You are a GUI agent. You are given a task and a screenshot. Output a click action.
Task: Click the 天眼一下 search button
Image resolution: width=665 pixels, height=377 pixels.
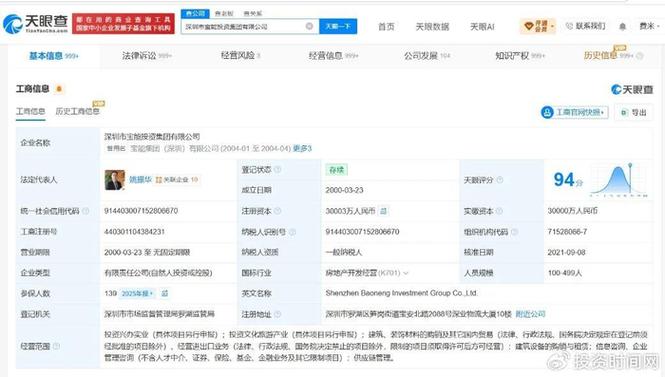(x=338, y=26)
